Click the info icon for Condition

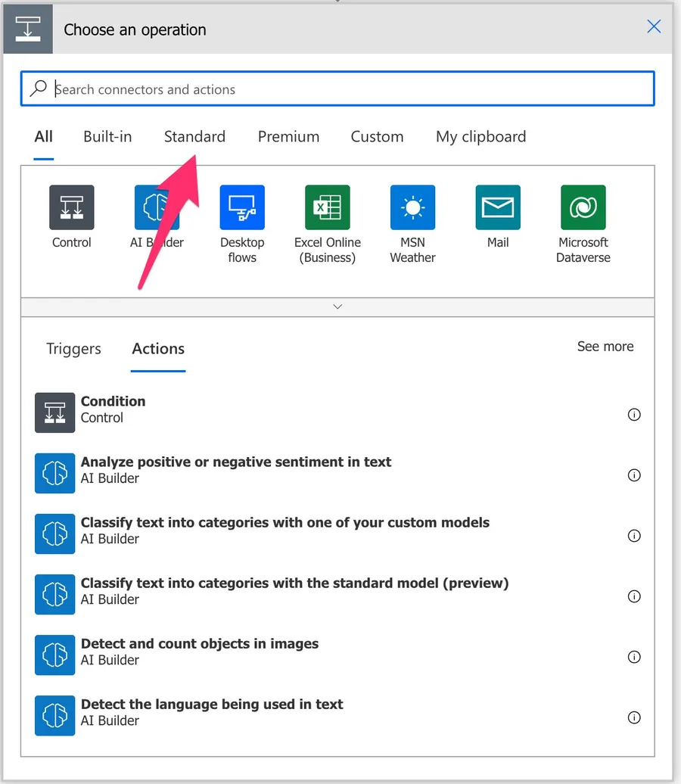click(634, 415)
